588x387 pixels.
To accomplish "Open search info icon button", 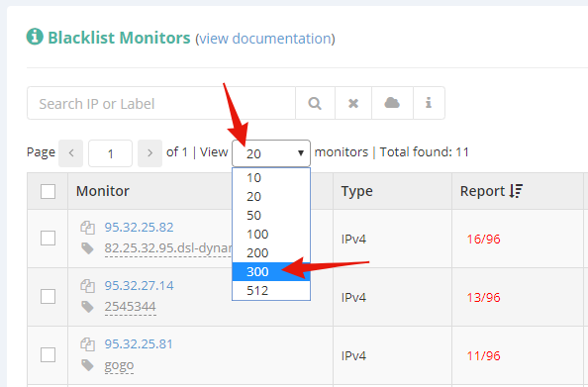I will [429, 103].
